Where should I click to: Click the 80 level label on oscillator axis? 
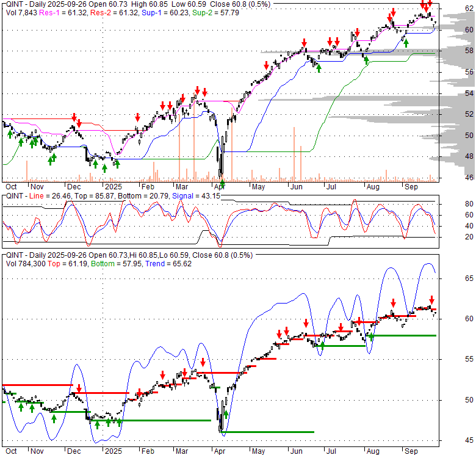tap(469, 204)
